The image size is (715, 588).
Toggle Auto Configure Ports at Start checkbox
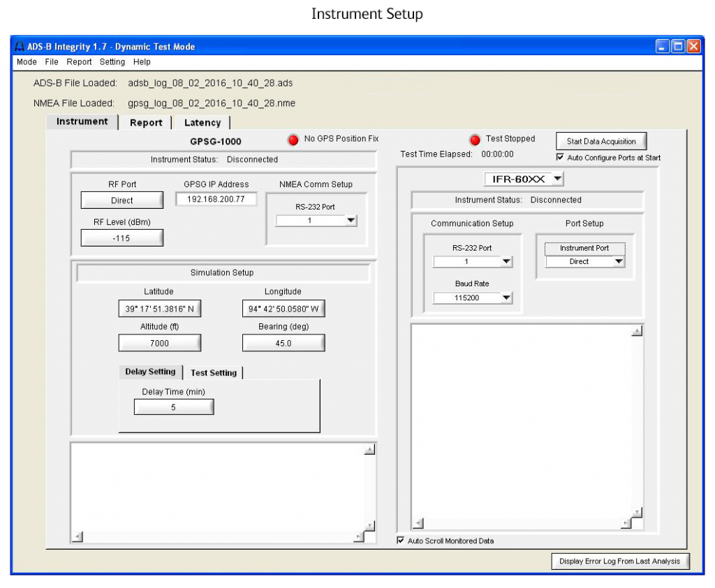560,157
